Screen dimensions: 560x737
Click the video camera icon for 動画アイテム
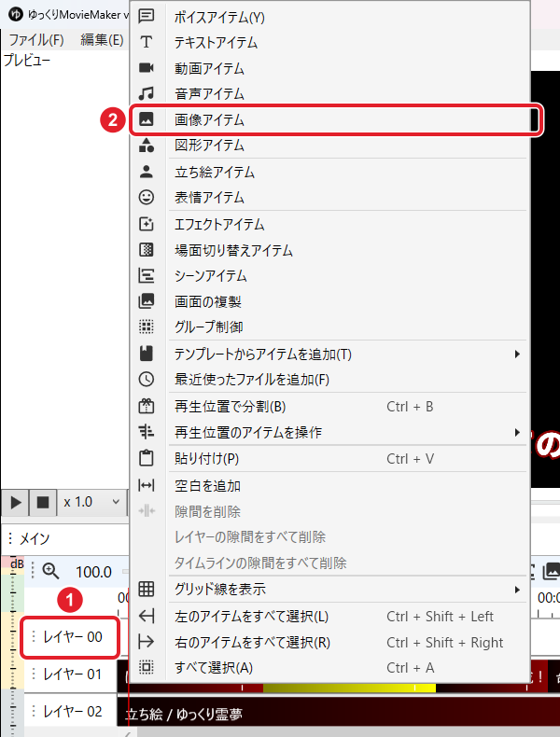point(147,68)
